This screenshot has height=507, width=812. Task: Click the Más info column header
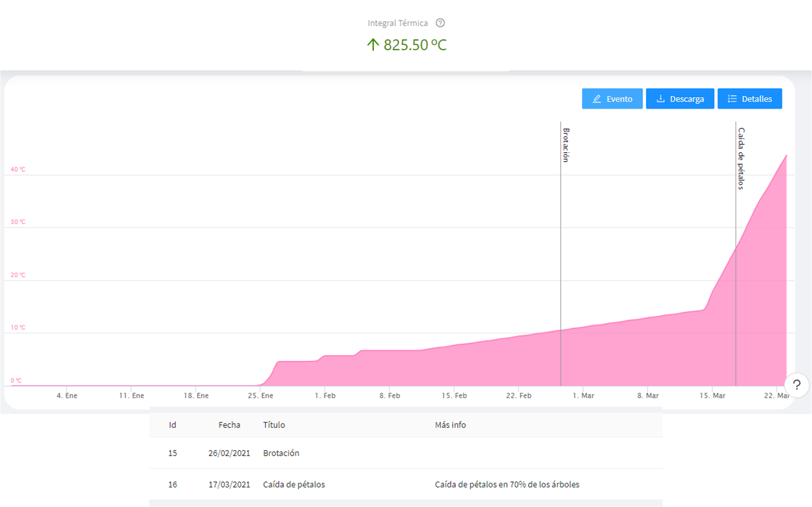tap(450, 425)
